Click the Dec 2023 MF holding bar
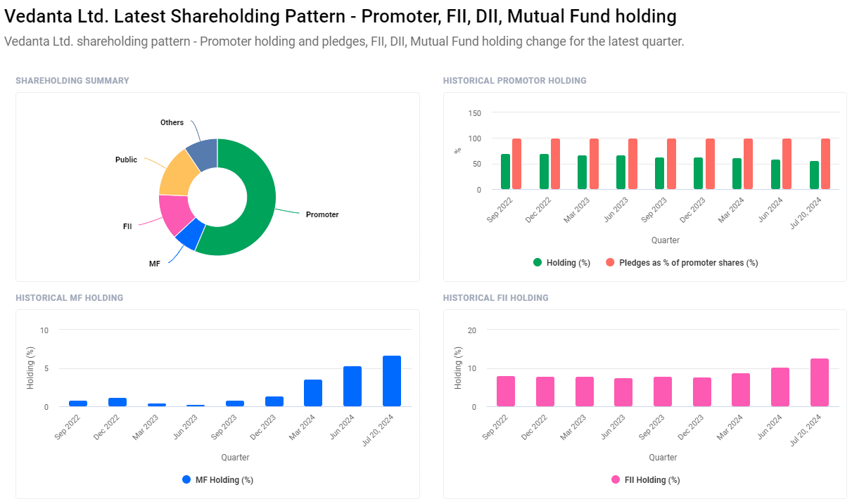This screenshot has height=504, width=852. click(x=274, y=401)
